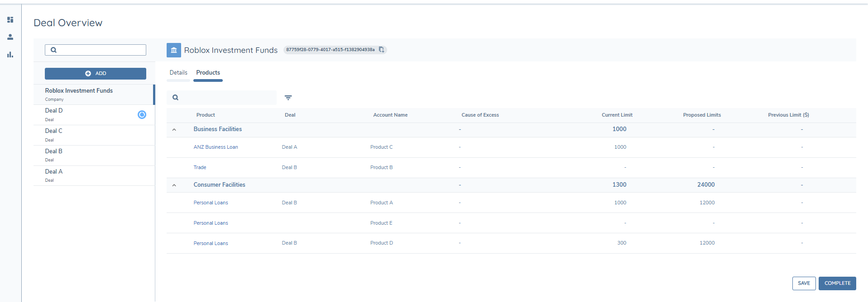Click the products table search icon

[x=176, y=98]
